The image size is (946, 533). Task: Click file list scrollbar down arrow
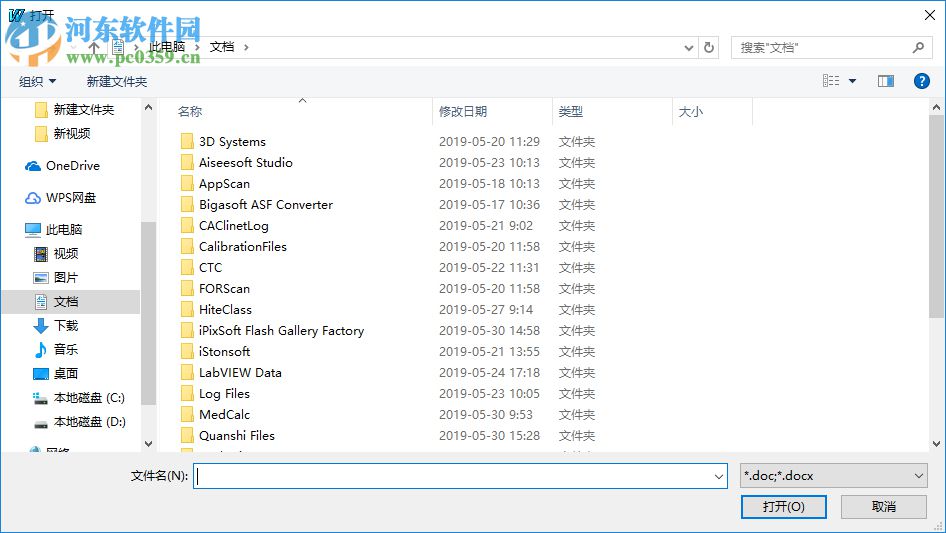click(x=936, y=444)
